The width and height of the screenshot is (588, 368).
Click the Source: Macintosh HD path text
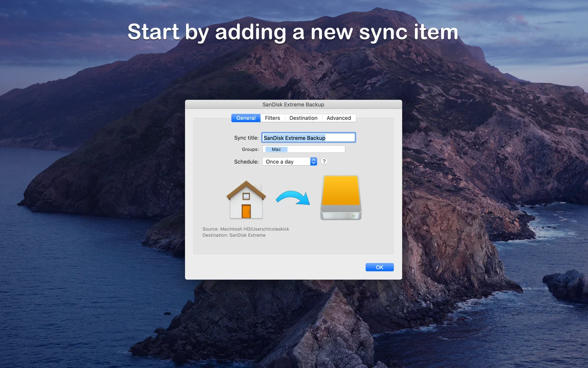(245, 229)
